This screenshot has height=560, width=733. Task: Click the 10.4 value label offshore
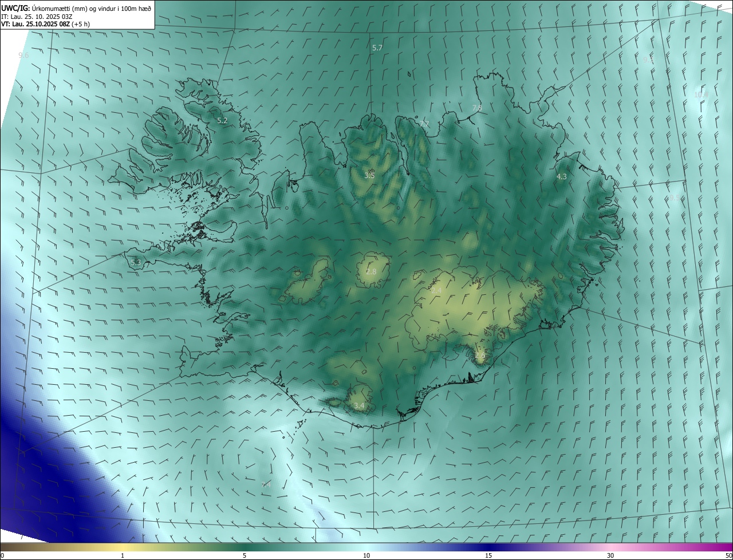click(x=701, y=95)
